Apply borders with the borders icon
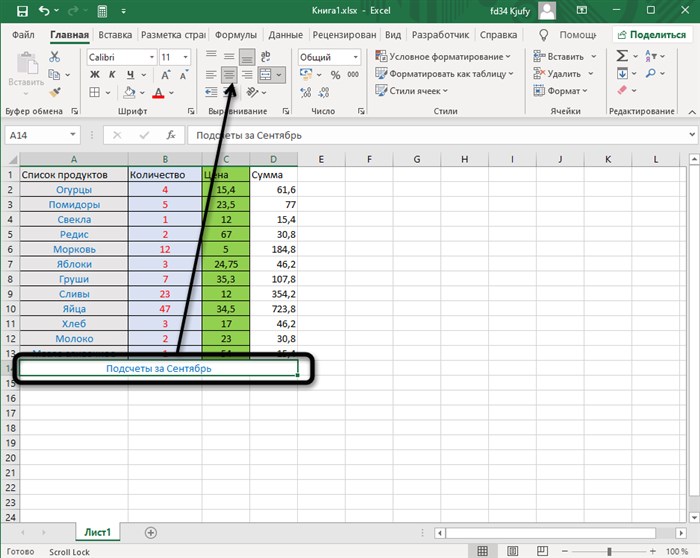Viewport: 700px width, 558px height. [95, 92]
